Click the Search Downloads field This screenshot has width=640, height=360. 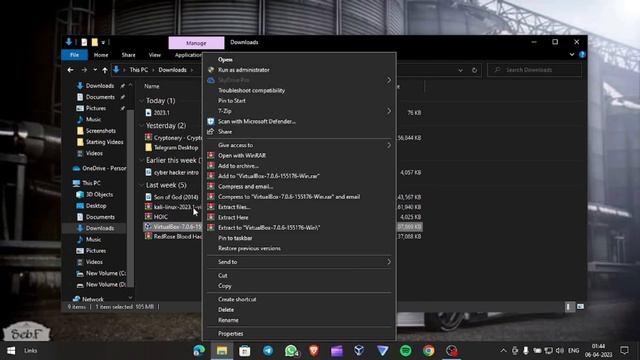[534, 70]
